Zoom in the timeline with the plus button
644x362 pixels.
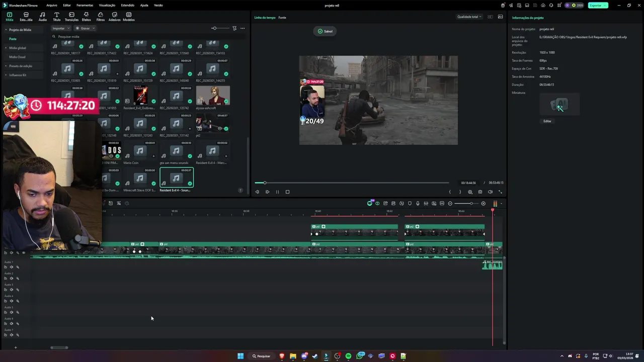click(483, 203)
